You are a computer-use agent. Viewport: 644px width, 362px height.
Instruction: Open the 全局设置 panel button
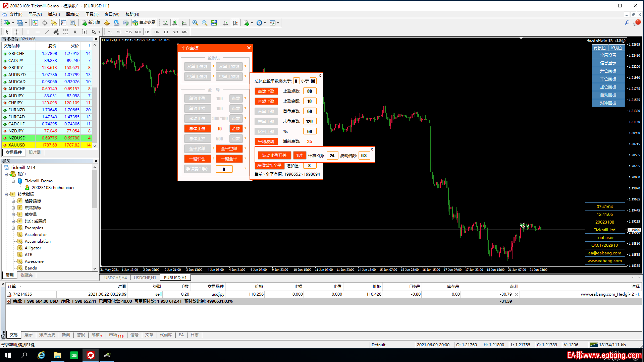pyautogui.click(x=608, y=55)
